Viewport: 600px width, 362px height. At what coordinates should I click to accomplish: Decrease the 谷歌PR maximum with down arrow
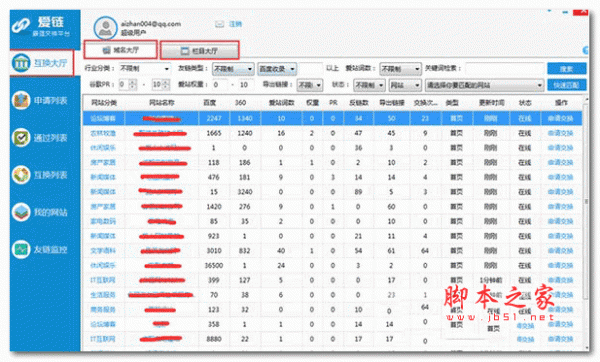coord(165,87)
